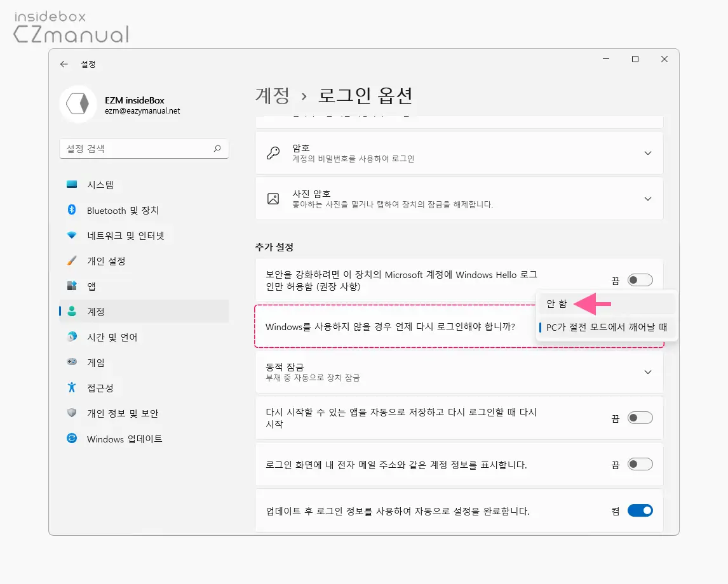The height and width of the screenshot is (584, 728).
Task: Click the 접근성 accessibility figure icon
Action: [72, 387]
